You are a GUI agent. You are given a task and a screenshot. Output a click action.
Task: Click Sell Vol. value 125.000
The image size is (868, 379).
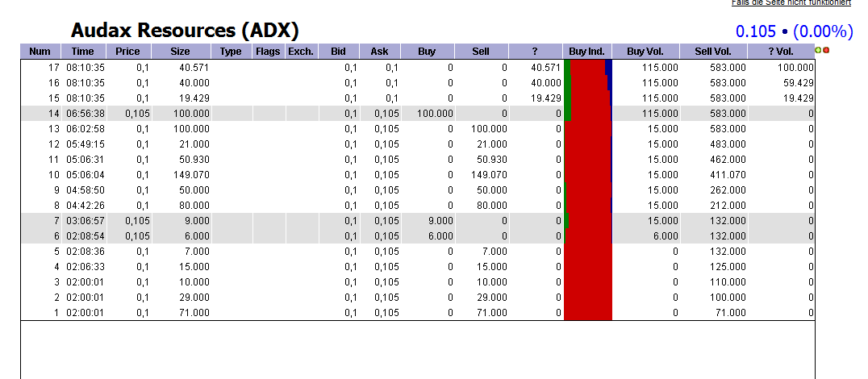(x=728, y=267)
